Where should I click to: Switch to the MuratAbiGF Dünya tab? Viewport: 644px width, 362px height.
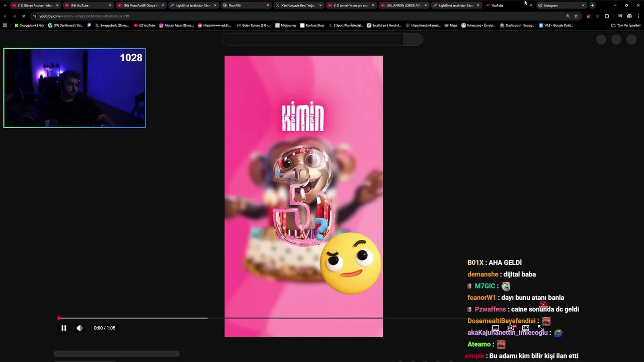(140, 6)
